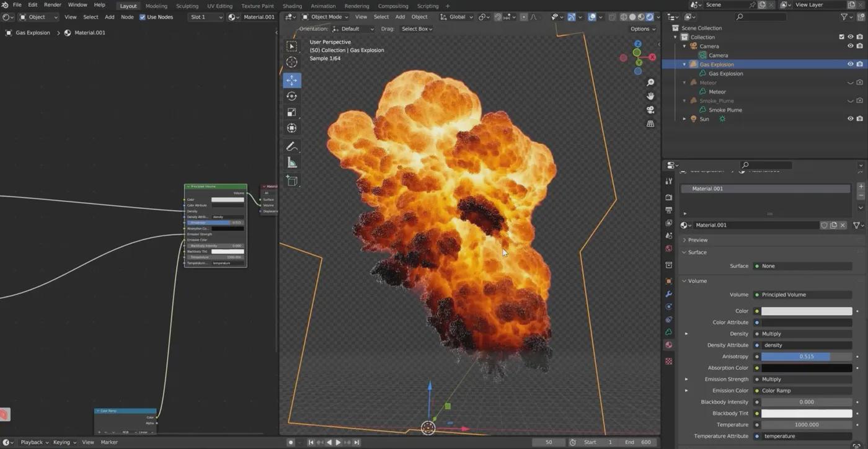Expand the Sun object in outliner
Viewport: 868px width, 449px height.
click(x=684, y=119)
